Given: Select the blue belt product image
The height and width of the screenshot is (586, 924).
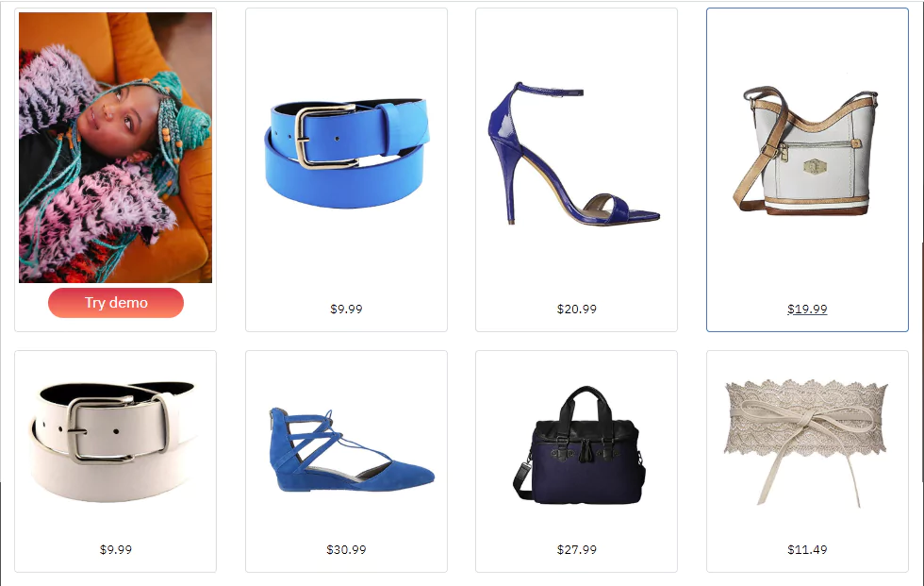Looking at the screenshot, I should point(347,153).
